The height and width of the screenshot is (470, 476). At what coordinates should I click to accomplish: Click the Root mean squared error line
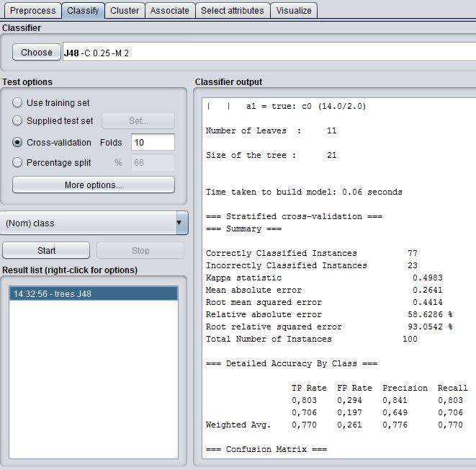click(324, 302)
